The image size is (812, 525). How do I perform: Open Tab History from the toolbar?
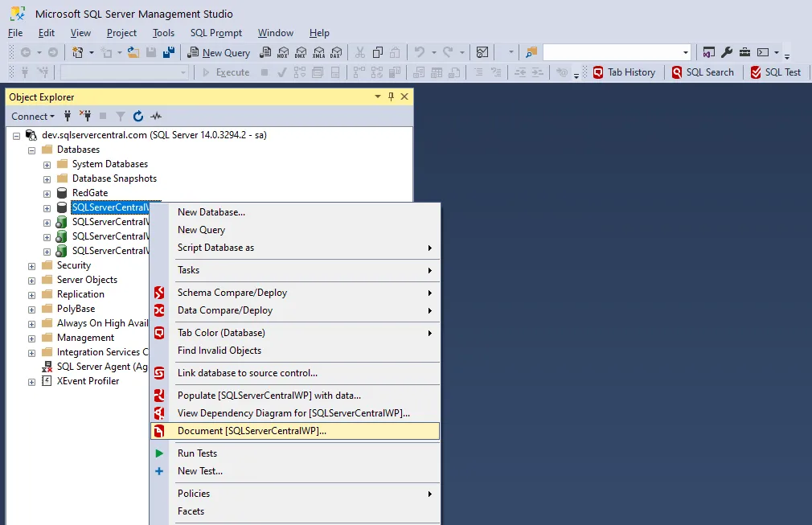(x=625, y=72)
